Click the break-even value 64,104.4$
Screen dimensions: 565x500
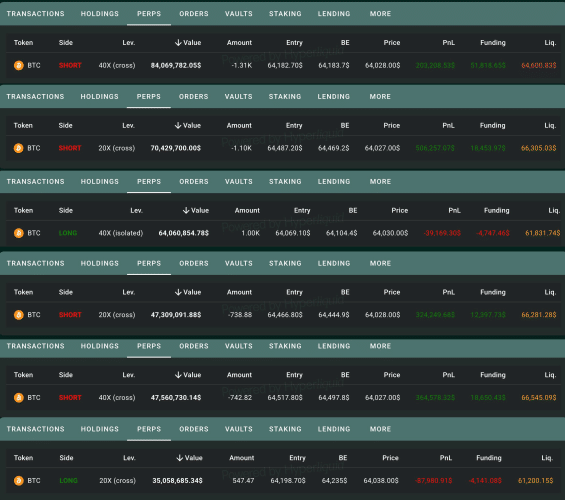(342, 233)
